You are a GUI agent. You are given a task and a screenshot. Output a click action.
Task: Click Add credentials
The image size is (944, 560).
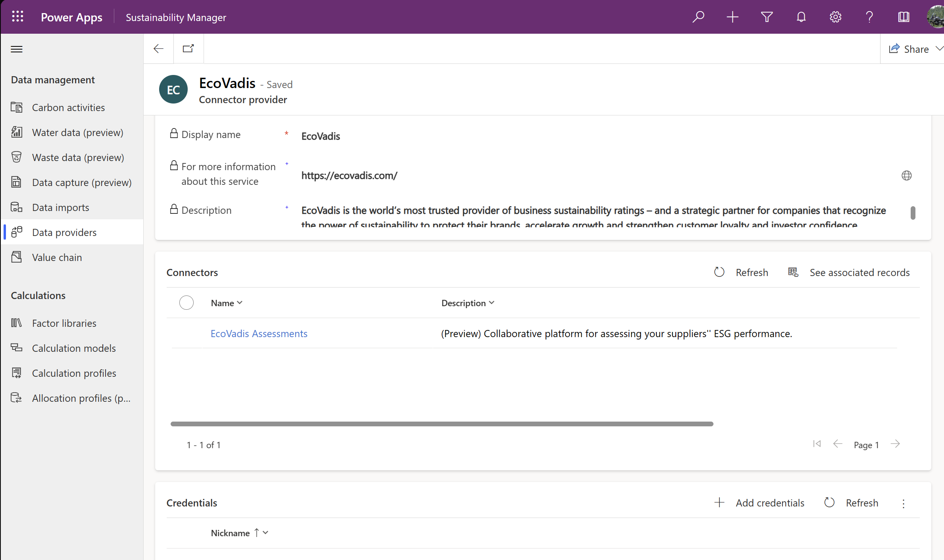(759, 503)
